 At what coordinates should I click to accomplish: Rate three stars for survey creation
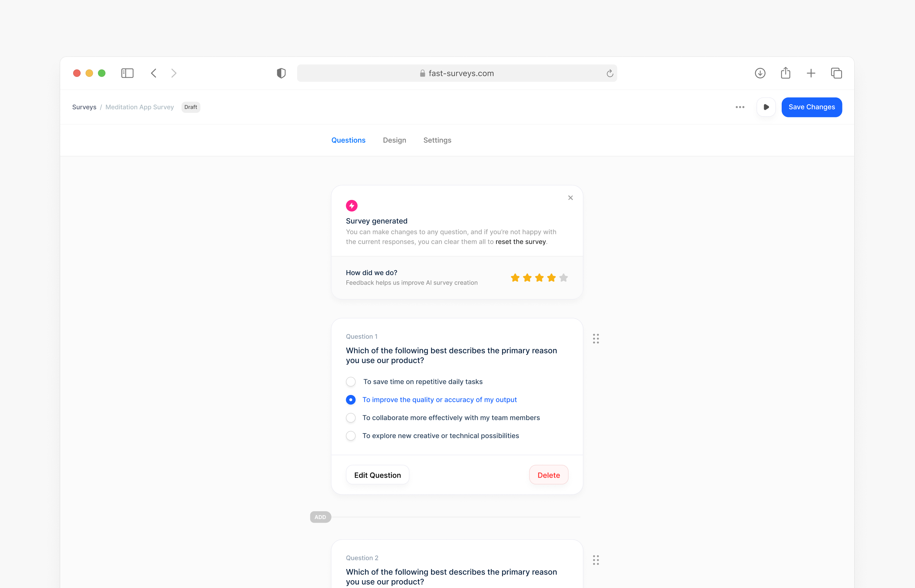[539, 278]
